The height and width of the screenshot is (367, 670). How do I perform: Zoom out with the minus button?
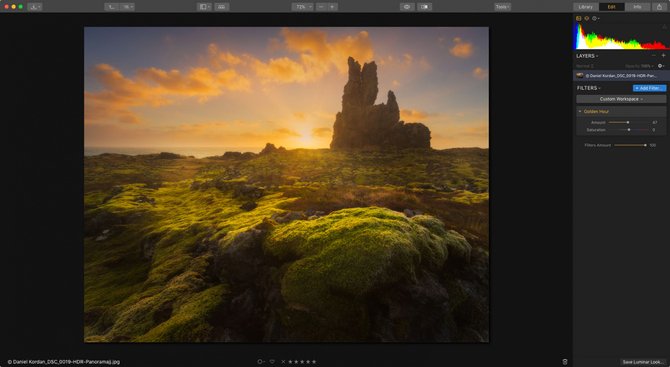pyautogui.click(x=322, y=7)
